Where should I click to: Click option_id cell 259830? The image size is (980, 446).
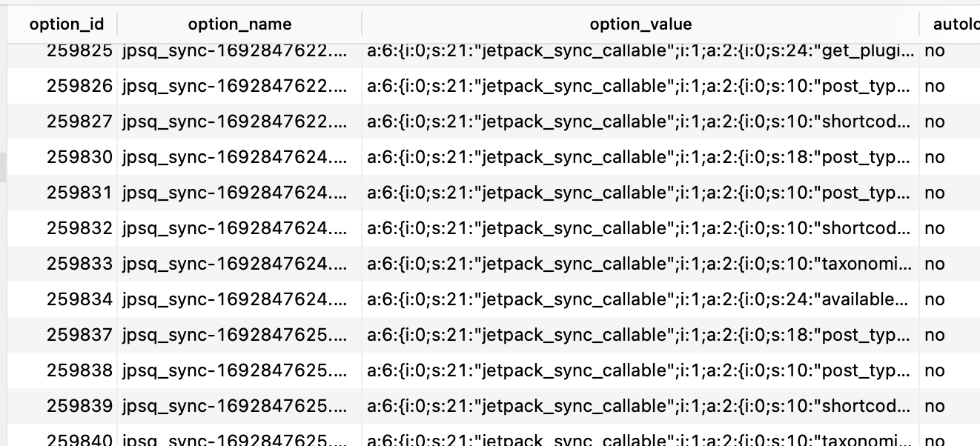pyautogui.click(x=79, y=157)
